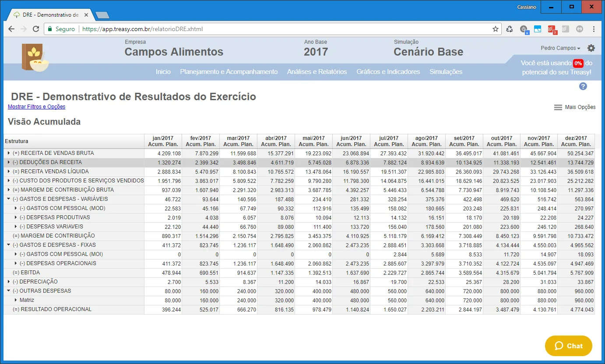
Task: Click the EBITDA row label
Action: tap(26, 273)
